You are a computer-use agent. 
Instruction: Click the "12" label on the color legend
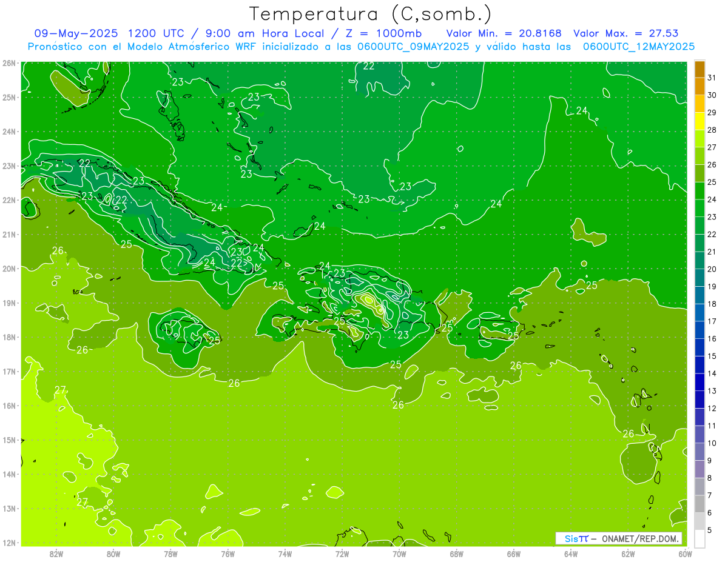coord(712,409)
